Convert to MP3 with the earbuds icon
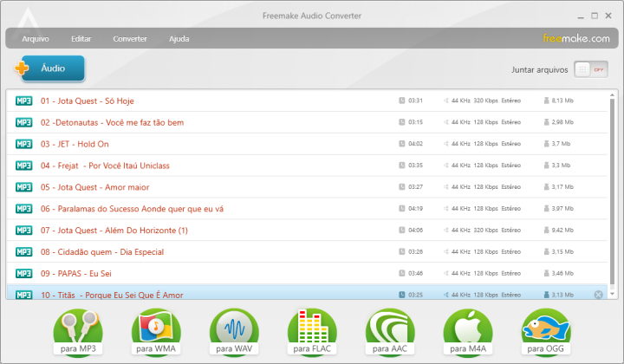The image size is (624, 364). 78,332
